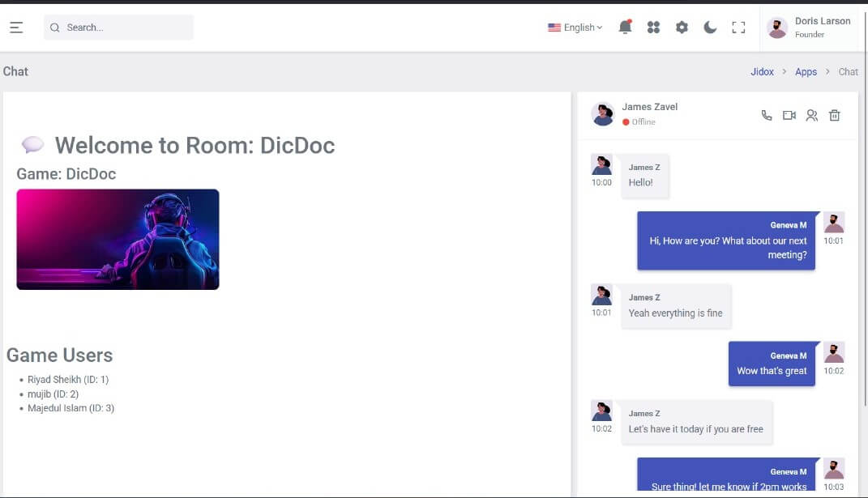
Task: Open the settings gear icon
Action: click(x=682, y=28)
